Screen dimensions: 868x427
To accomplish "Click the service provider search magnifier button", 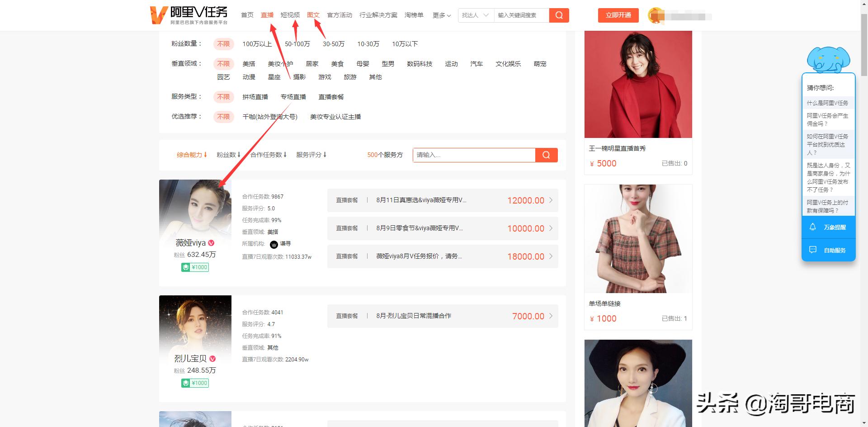I will (546, 155).
